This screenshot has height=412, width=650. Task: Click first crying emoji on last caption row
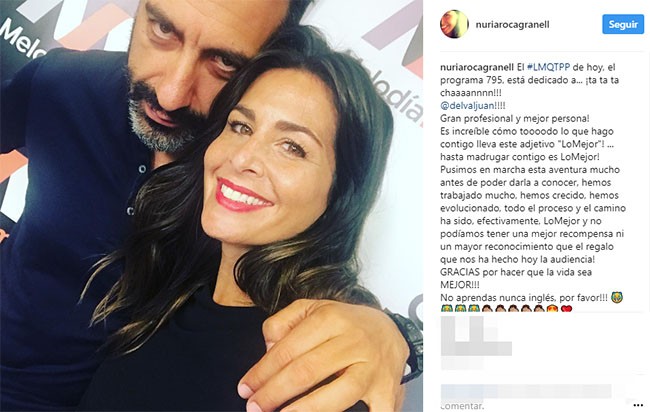coord(446,308)
